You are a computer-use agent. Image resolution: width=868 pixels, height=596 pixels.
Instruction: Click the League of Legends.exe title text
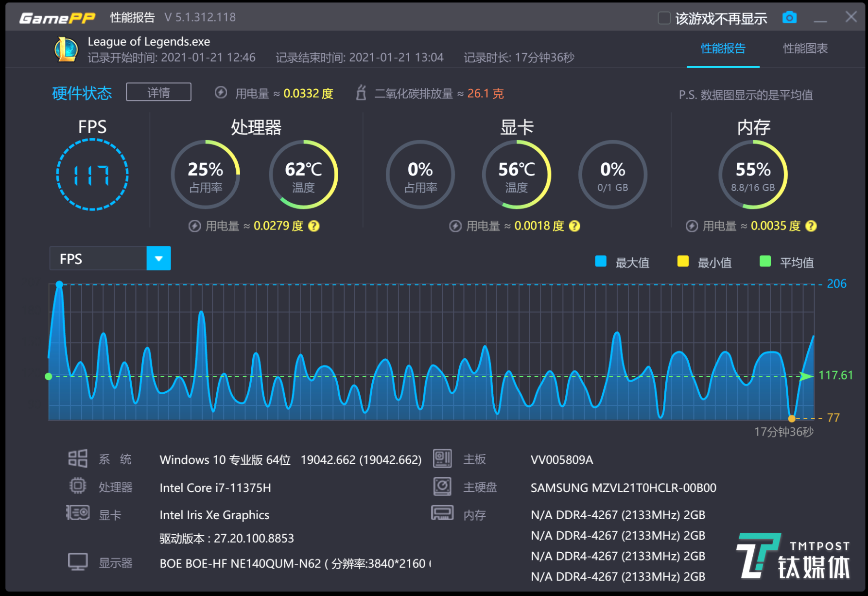click(x=149, y=42)
